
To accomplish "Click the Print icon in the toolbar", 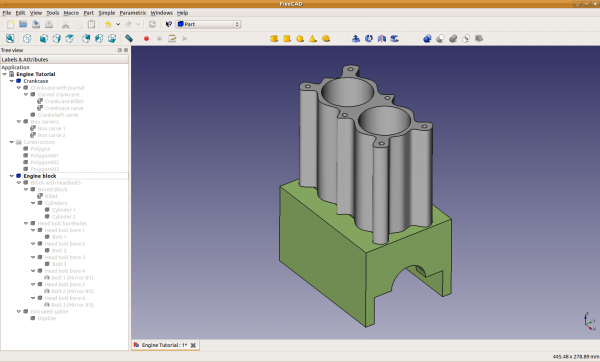I will coord(49,24).
